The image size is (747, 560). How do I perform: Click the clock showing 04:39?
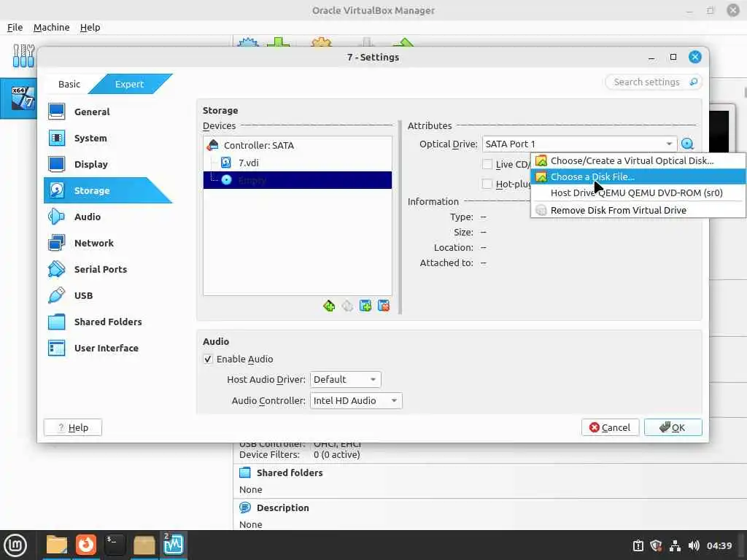click(x=719, y=545)
